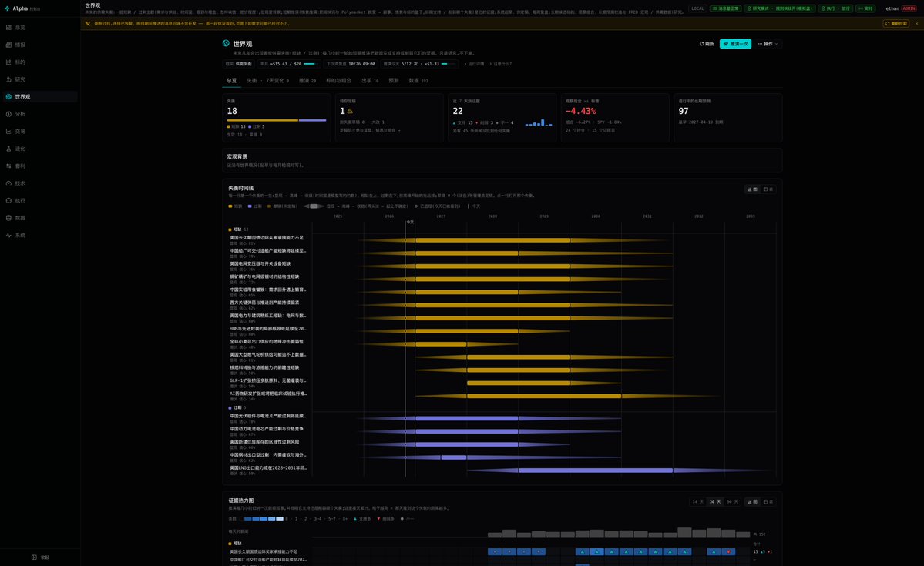Go to 标的 in the sidebar
This screenshot has height=566, width=924.
[x=39, y=62]
